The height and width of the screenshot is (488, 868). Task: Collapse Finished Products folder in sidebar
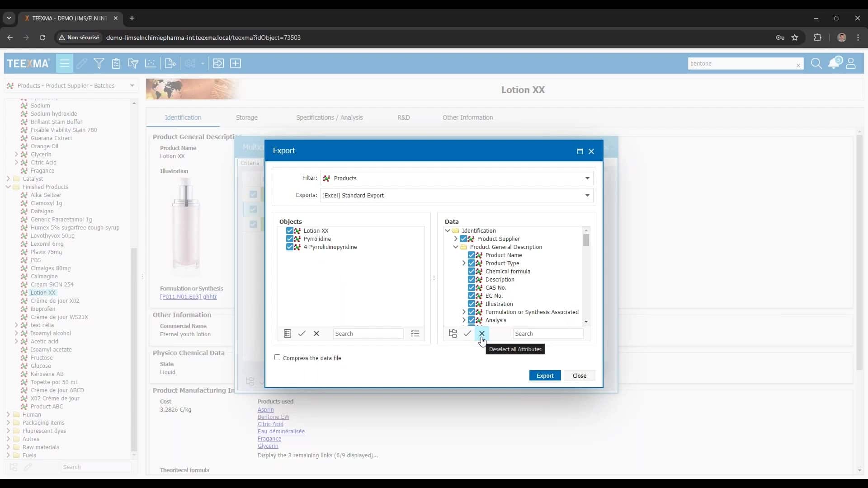coord(8,187)
